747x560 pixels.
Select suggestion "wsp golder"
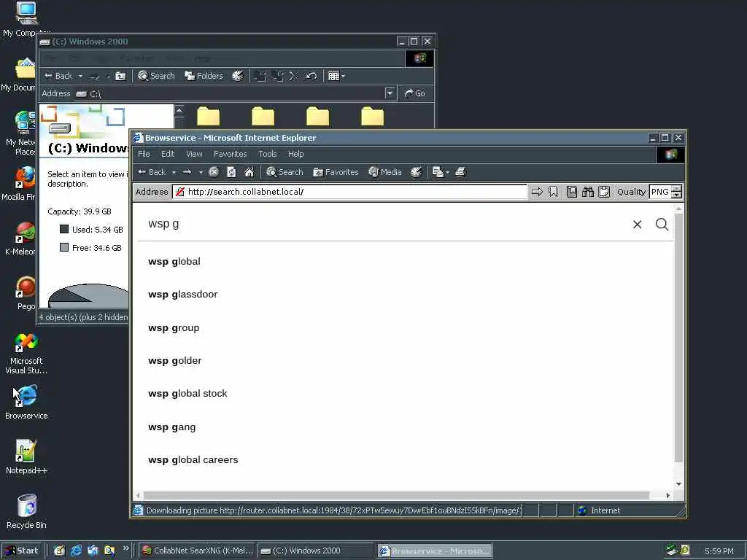point(174,360)
